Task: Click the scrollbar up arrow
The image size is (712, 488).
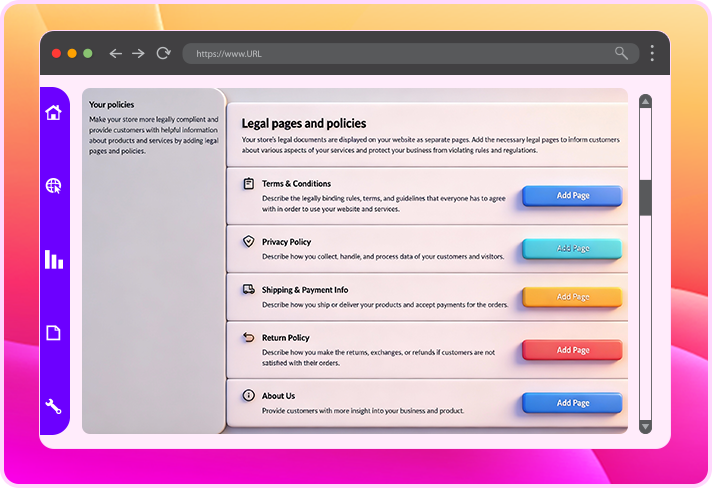Action: coord(645,101)
